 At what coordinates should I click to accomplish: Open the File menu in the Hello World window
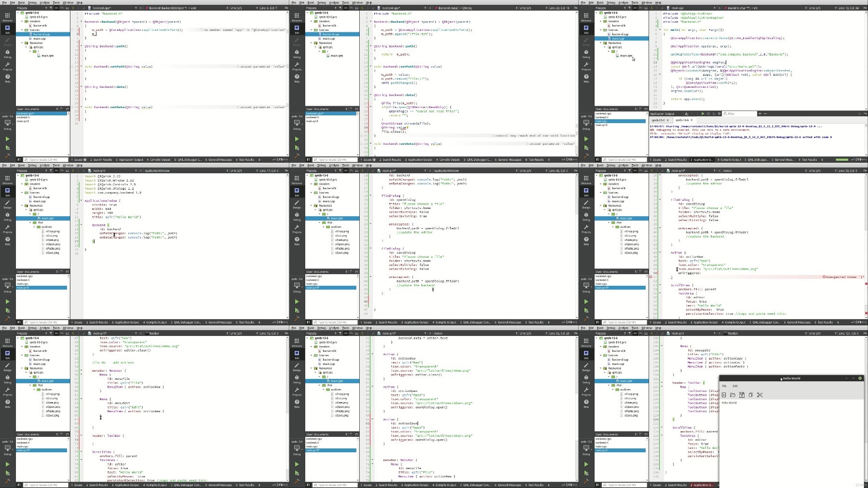[724, 386]
